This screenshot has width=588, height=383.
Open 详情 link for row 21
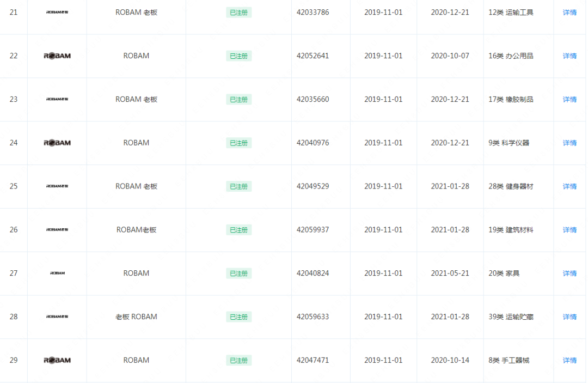569,13
